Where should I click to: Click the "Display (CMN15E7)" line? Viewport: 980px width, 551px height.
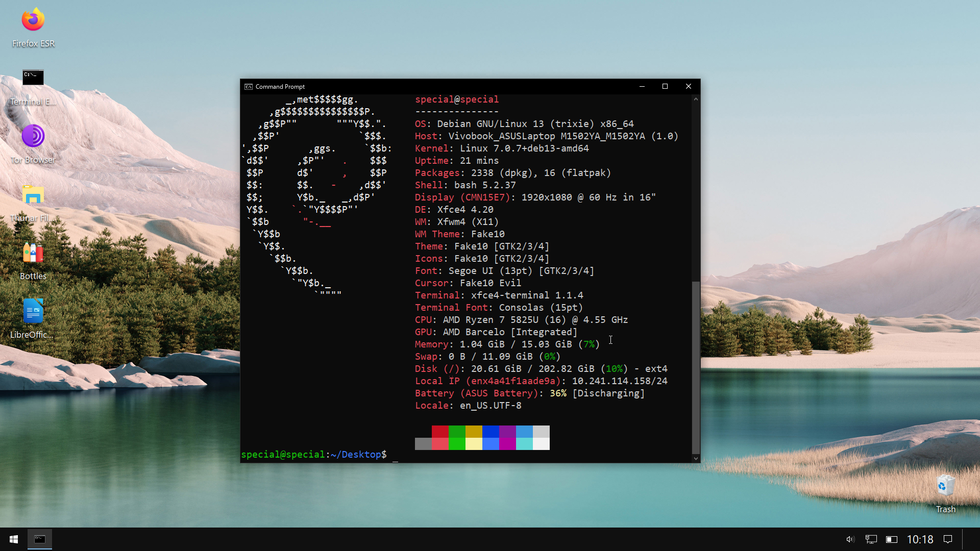[x=535, y=197]
